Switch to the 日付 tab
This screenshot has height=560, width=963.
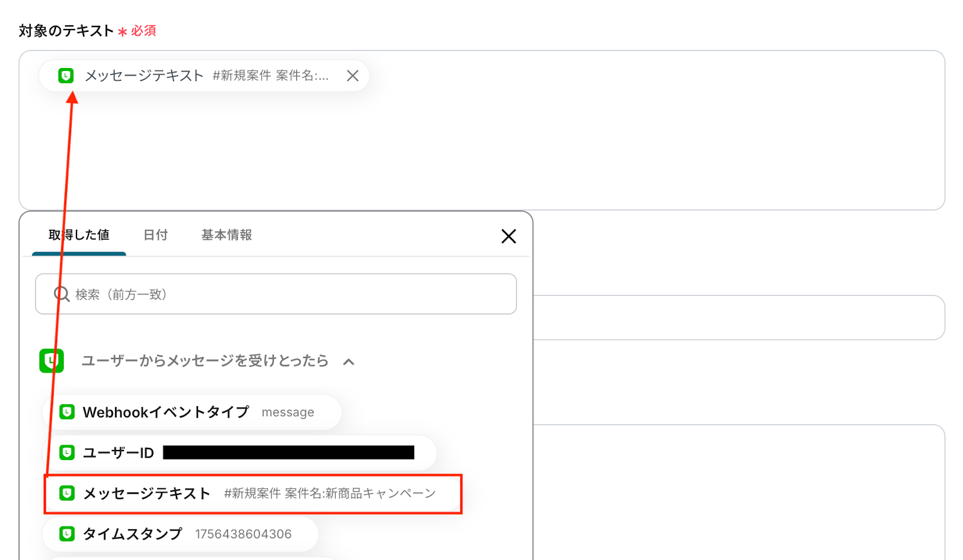click(x=155, y=235)
